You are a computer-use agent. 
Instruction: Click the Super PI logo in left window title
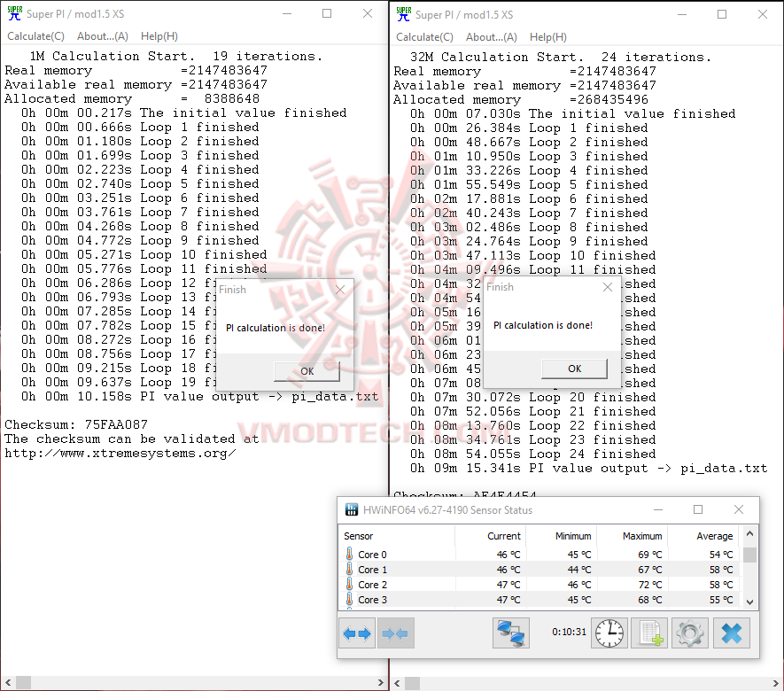point(14,13)
